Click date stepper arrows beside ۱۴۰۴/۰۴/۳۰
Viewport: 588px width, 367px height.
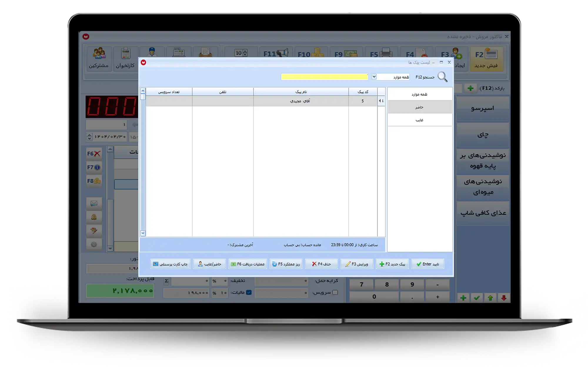(x=89, y=137)
